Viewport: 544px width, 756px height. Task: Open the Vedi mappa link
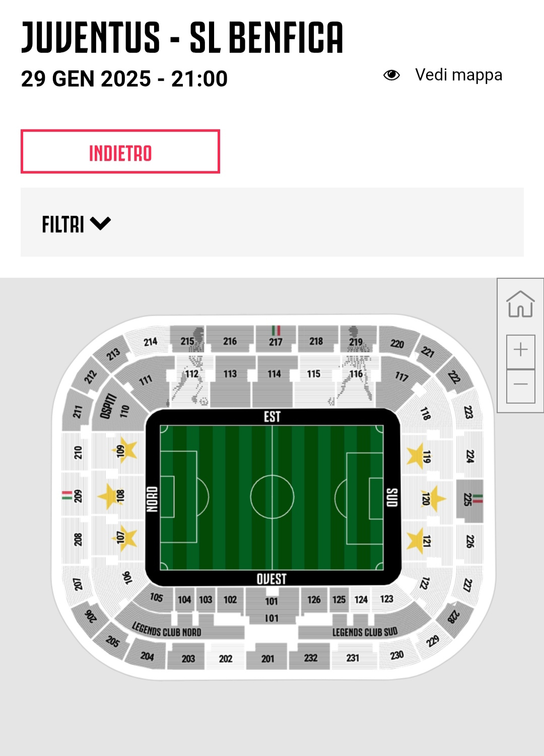pos(458,75)
